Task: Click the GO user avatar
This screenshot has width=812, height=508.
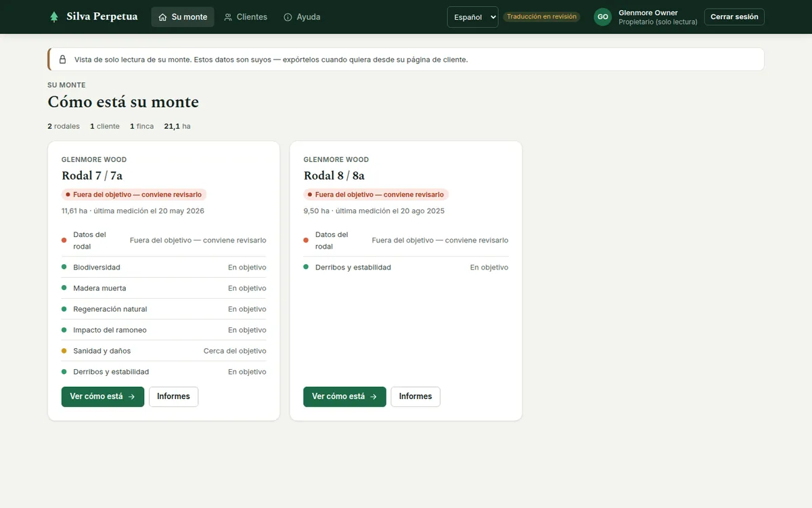Action: (x=603, y=17)
